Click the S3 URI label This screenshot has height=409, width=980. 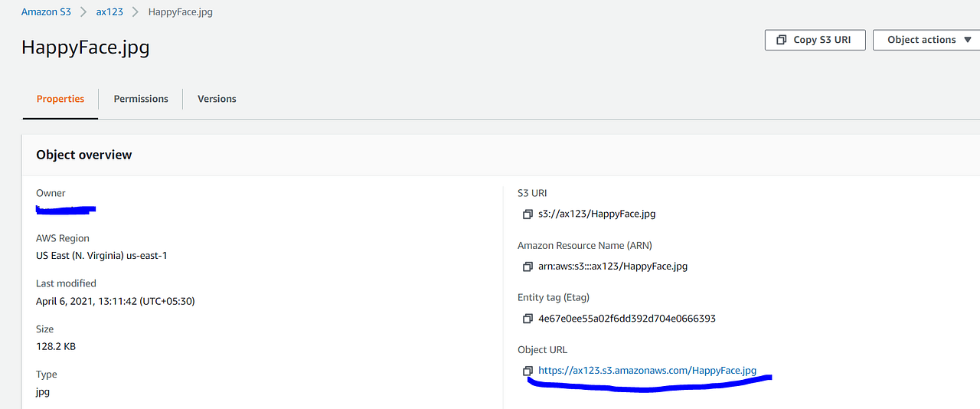(x=532, y=193)
